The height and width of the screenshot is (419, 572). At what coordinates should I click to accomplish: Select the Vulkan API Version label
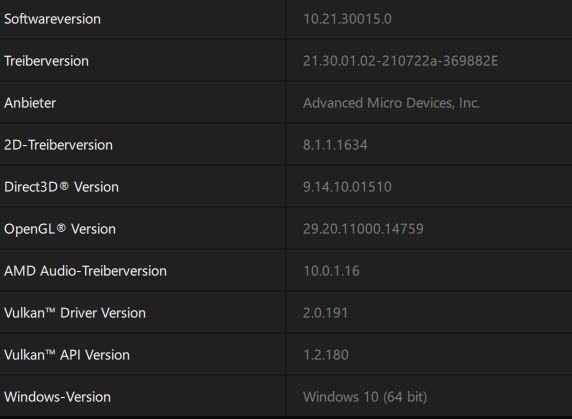[x=67, y=355]
